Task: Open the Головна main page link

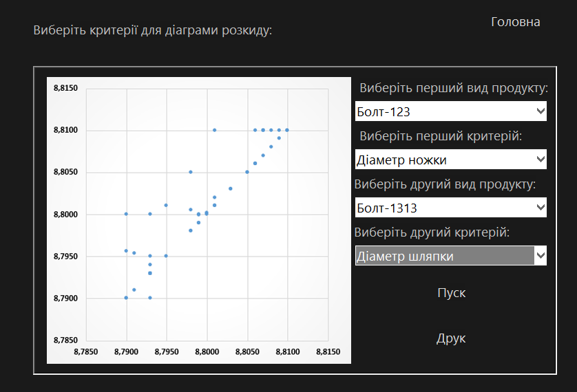Action: point(516,22)
